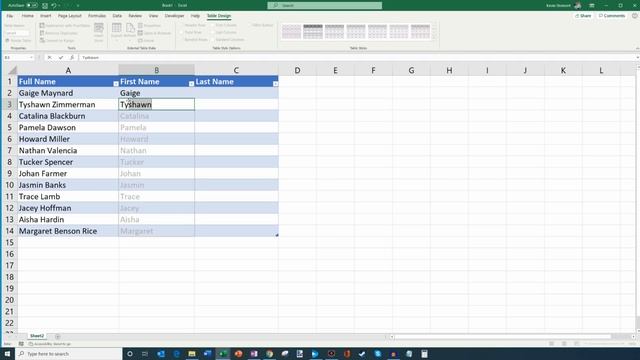Open Calculator from the taskbar
Screen dimensions: 640x360
[x=424, y=353]
